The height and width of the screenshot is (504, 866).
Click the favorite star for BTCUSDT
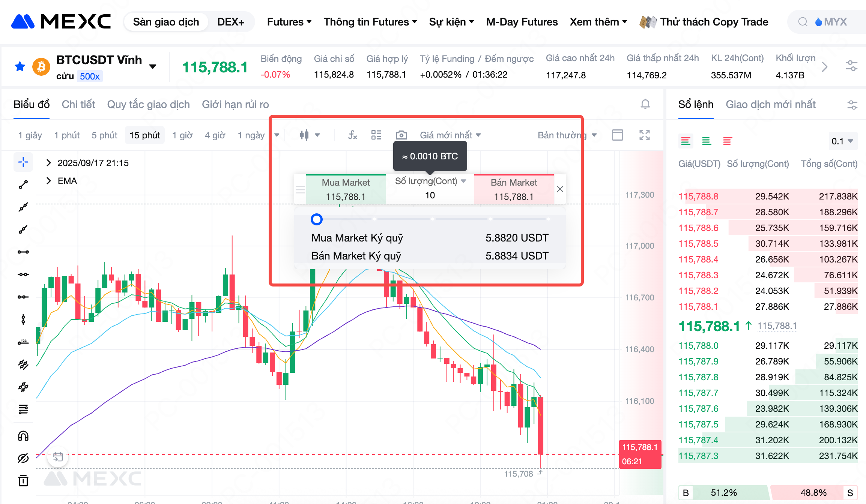[x=20, y=67]
